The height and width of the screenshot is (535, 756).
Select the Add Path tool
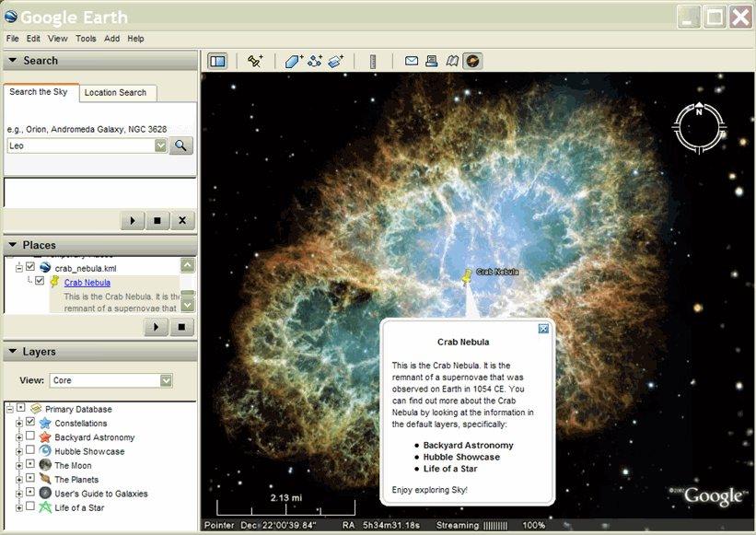point(314,60)
